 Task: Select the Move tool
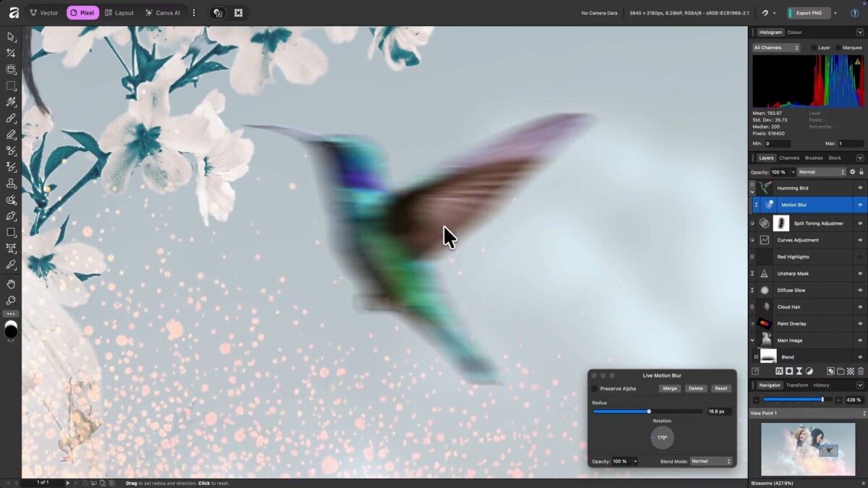[11, 37]
